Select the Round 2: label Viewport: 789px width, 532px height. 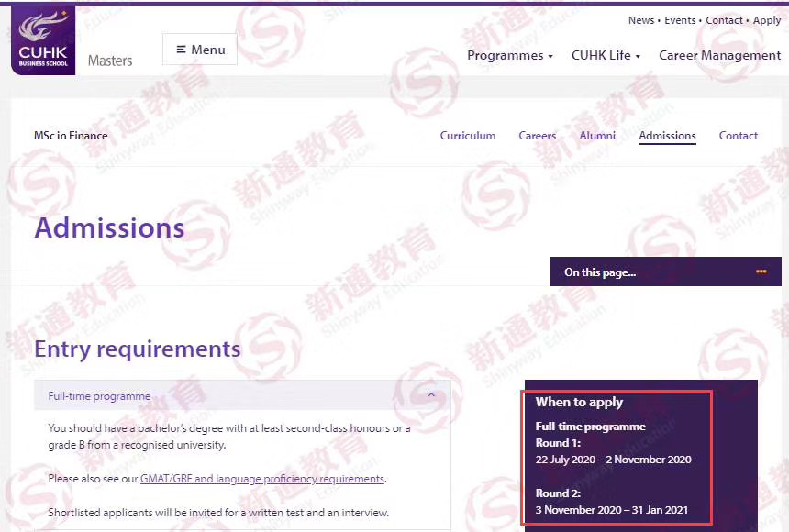tap(558, 493)
